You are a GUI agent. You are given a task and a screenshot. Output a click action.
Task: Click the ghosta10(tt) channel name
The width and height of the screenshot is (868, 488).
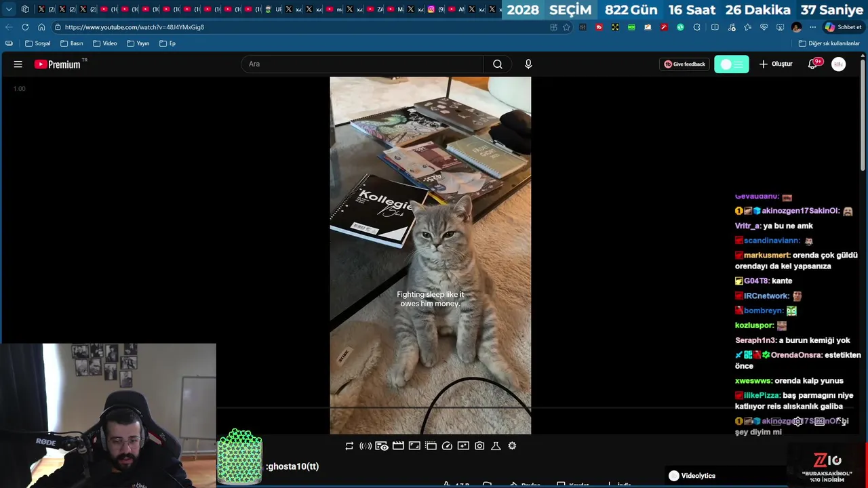tap(292, 466)
